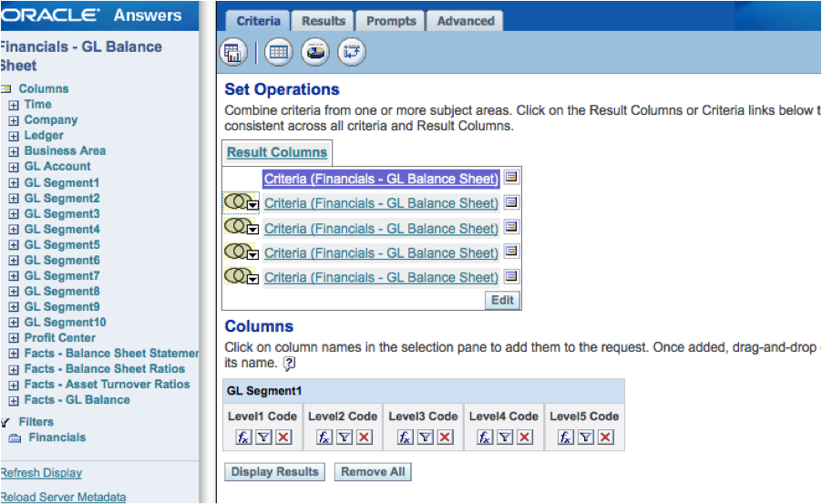The height and width of the screenshot is (504, 822).
Task: Expand the GL Segment1 folder
Action: [14, 183]
